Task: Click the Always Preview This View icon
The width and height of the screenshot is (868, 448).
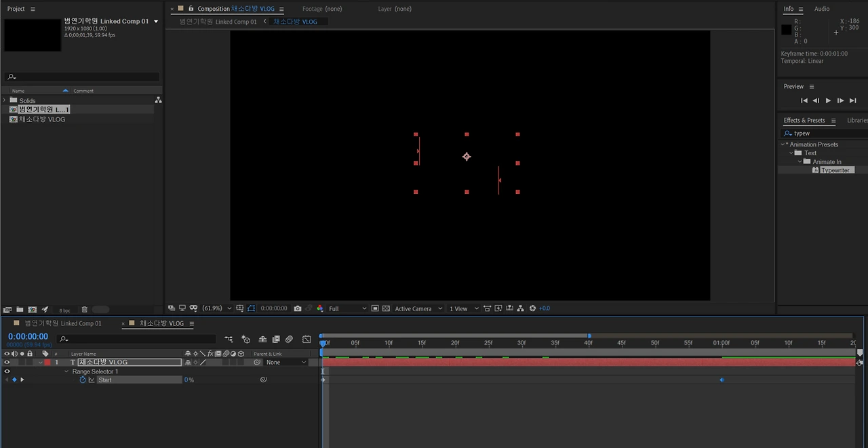Action: [172, 308]
